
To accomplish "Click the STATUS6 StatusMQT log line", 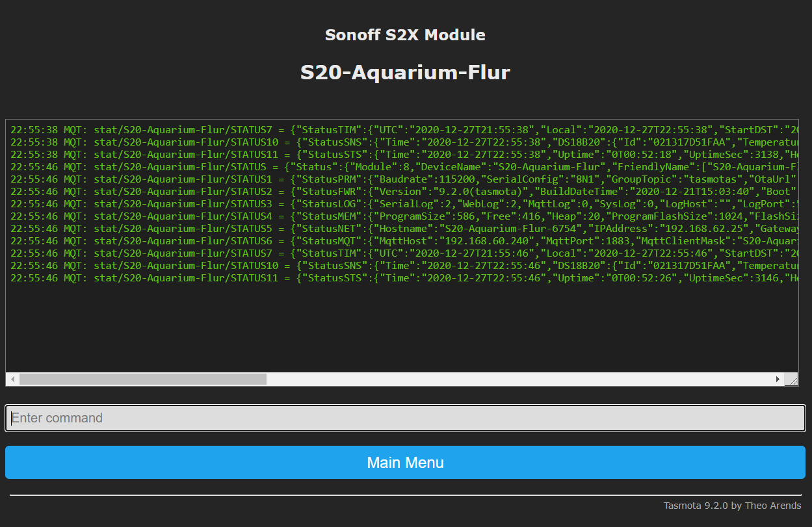I will (x=403, y=240).
